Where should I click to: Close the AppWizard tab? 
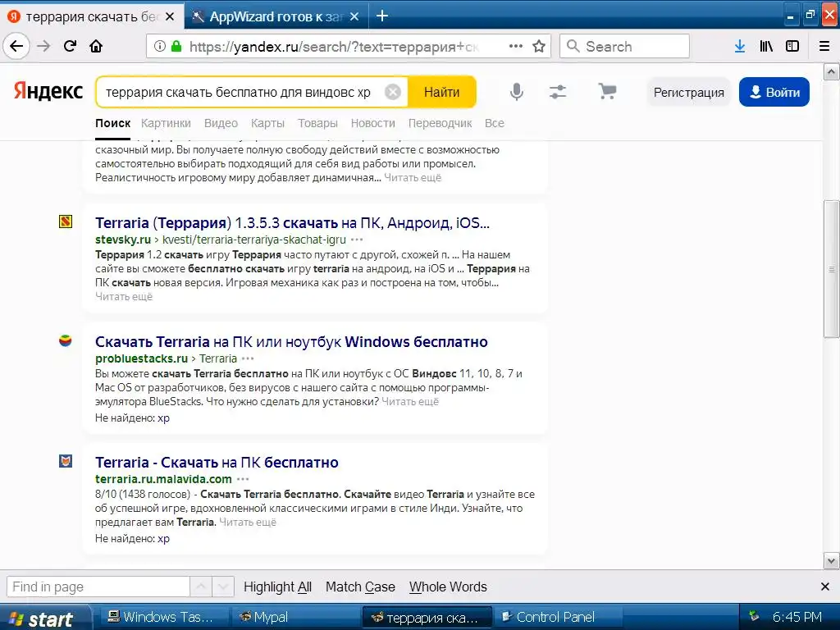tap(354, 16)
